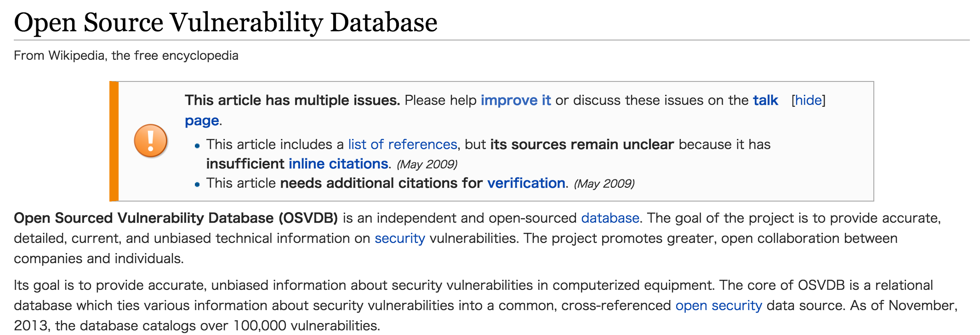Open the "list of references" link

coord(403,144)
